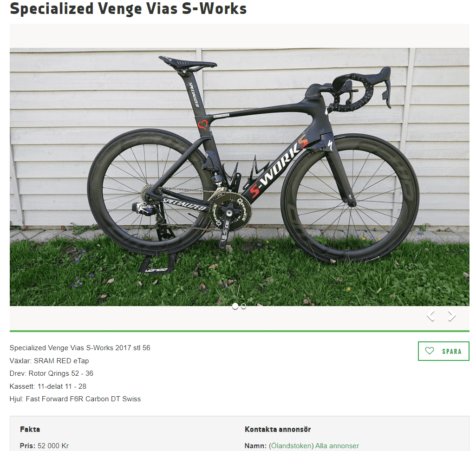Click the bike's front wheel in the photo
Viewport: 476px width, 451px height.
[x=350, y=198]
